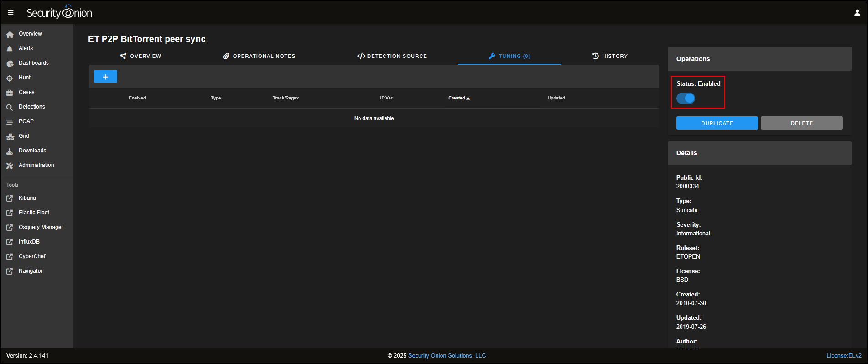Open Cases via the briefcase icon
This screenshot has width=868, height=364.
(10, 93)
